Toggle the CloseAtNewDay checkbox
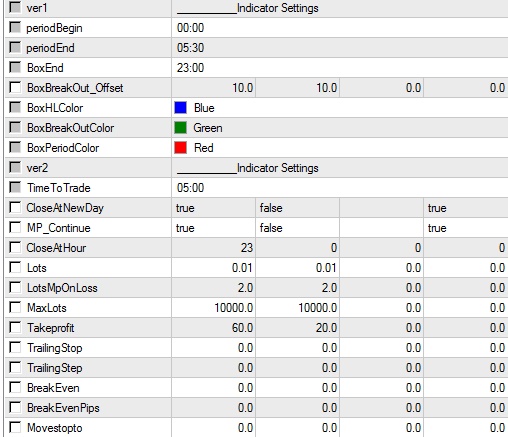The height and width of the screenshot is (437, 508). click(15, 207)
